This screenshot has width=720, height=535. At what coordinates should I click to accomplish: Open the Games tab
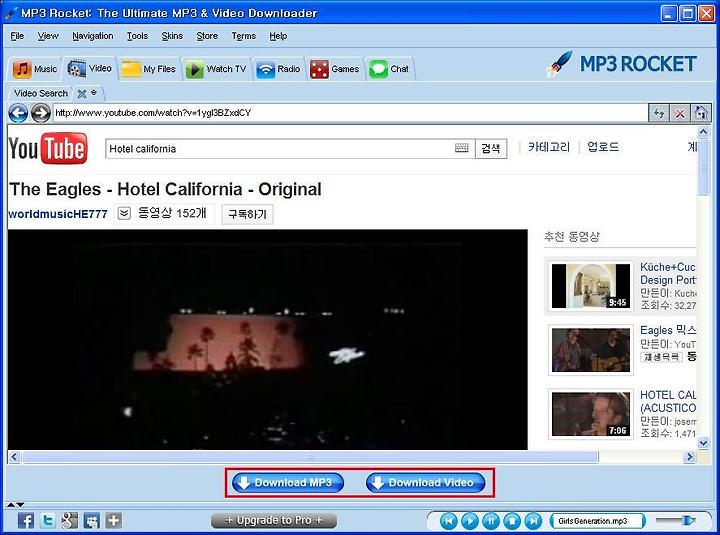[x=335, y=69]
